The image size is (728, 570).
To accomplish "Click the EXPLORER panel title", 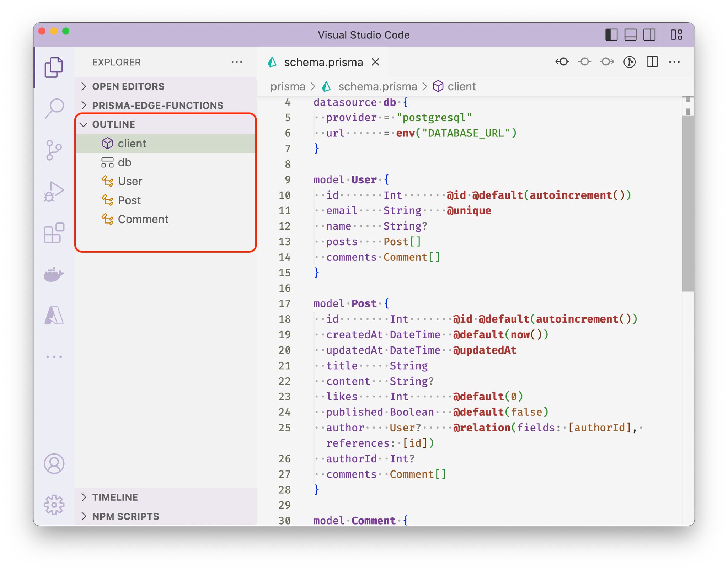I will click(116, 62).
